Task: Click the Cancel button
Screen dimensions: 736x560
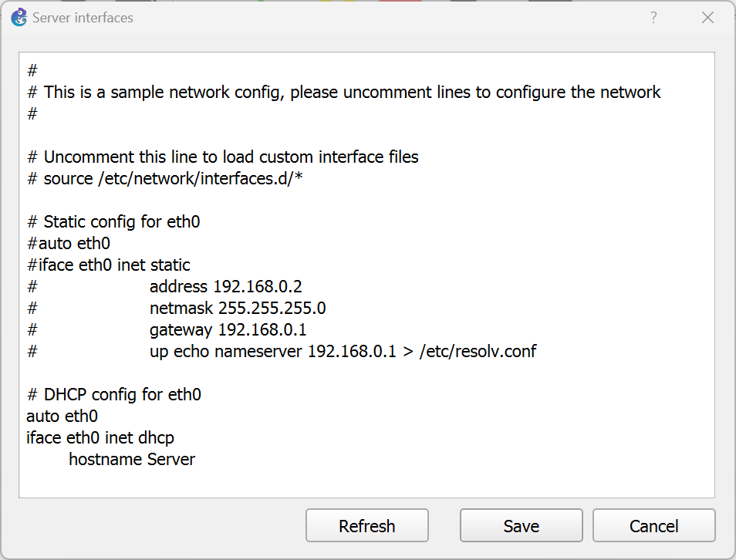Action: (653, 525)
